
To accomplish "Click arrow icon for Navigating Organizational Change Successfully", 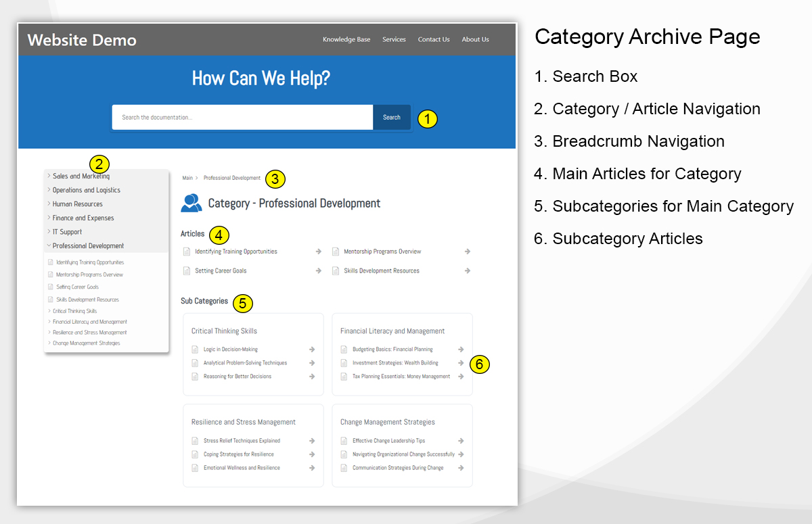I will [461, 454].
